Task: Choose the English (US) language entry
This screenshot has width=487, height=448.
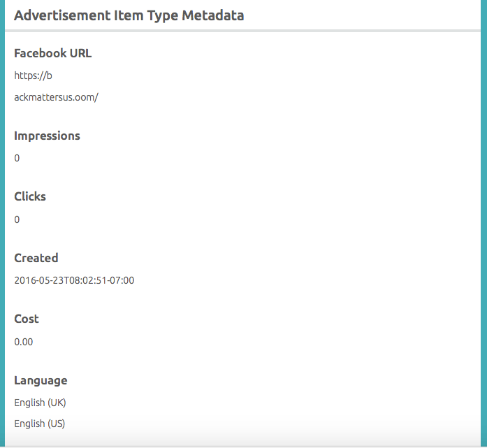Action: (x=41, y=424)
